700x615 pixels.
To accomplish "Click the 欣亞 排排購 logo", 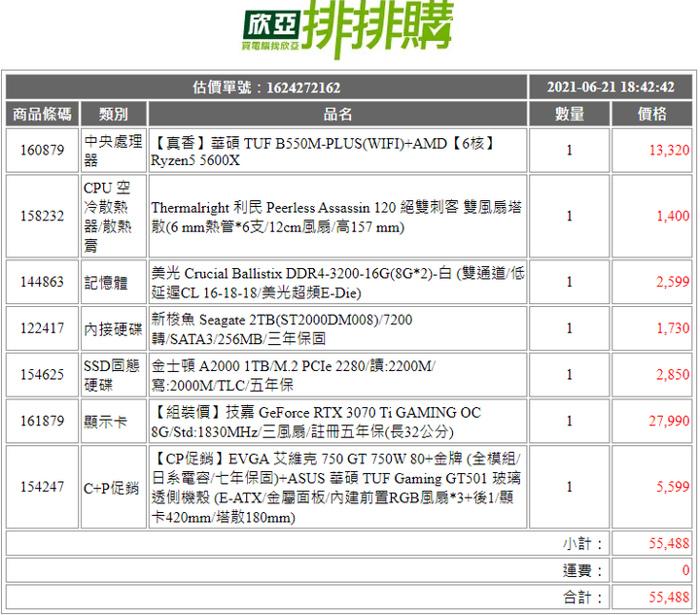I will 348,28.
